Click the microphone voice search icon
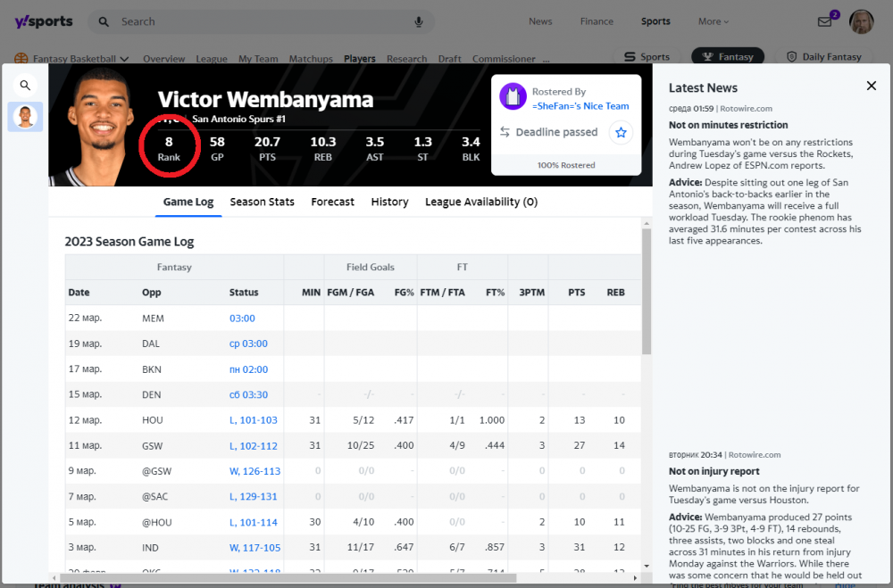The width and height of the screenshot is (893, 588). [x=419, y=21]
